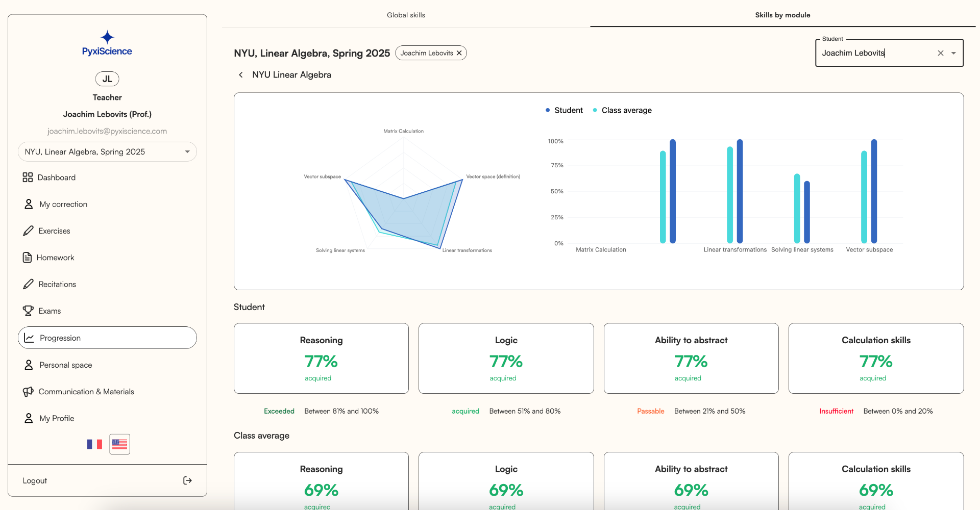
Task: Open the Recitations page
Action: coord(57,284)
